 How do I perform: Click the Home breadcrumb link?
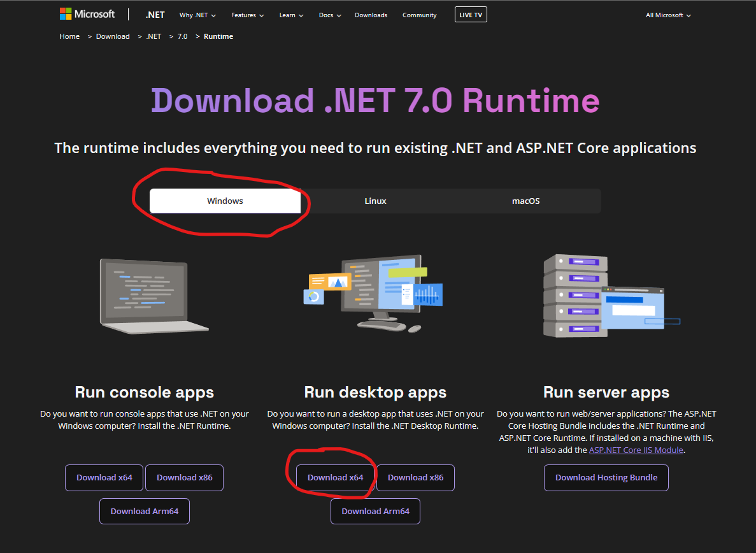click(69, 36)
